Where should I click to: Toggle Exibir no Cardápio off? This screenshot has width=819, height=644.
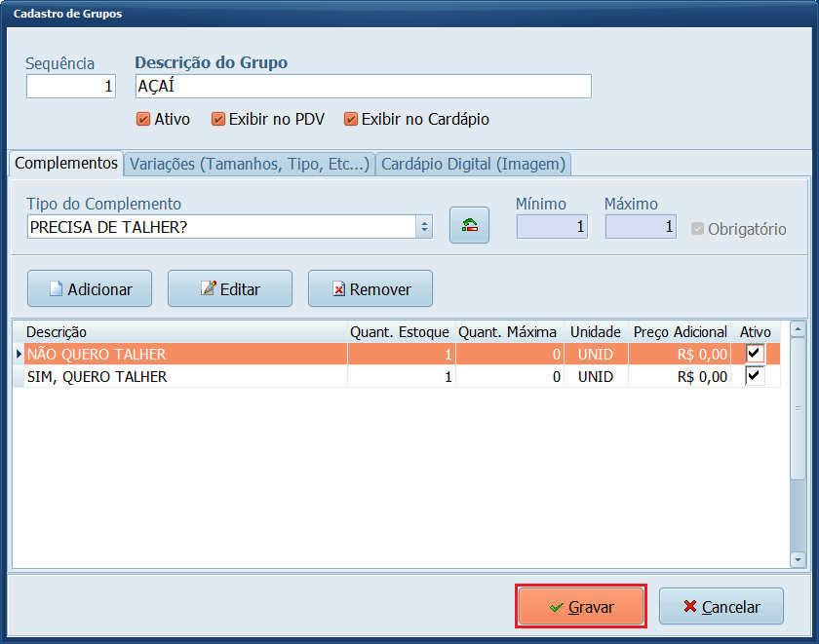[x=351, y=119]
